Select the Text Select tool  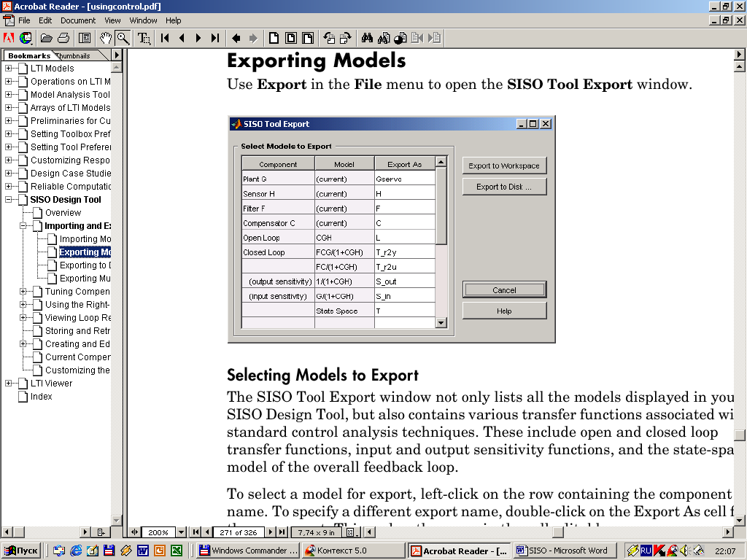pos(144,38)
